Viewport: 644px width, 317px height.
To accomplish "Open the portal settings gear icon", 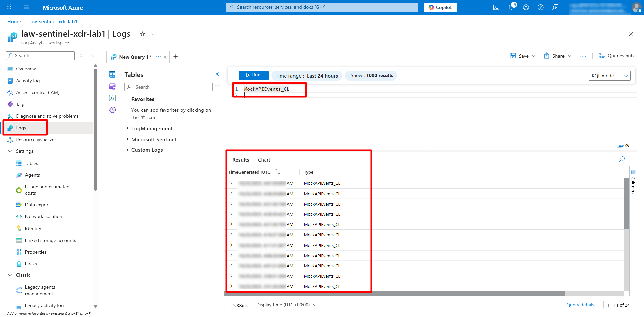I will pos(526,7).
